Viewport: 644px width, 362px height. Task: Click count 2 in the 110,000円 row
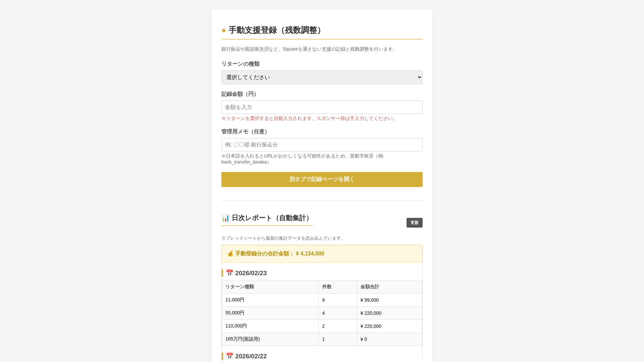(338, 326)
